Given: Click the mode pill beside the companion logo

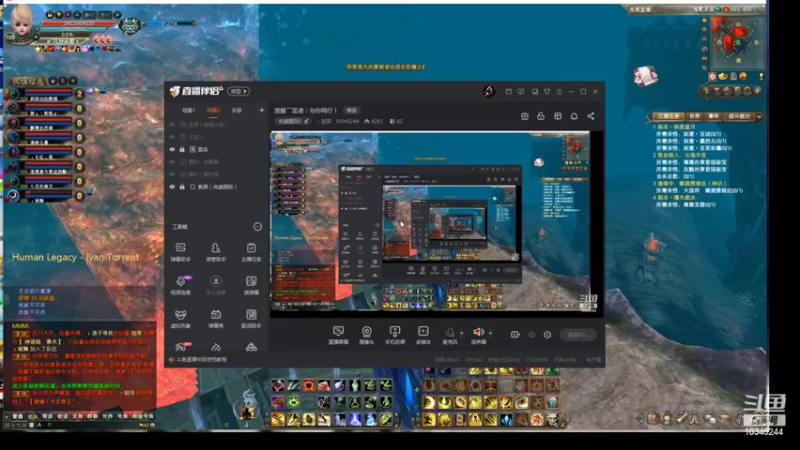Looking at the screenshot, I should click(x=237, y=91).
